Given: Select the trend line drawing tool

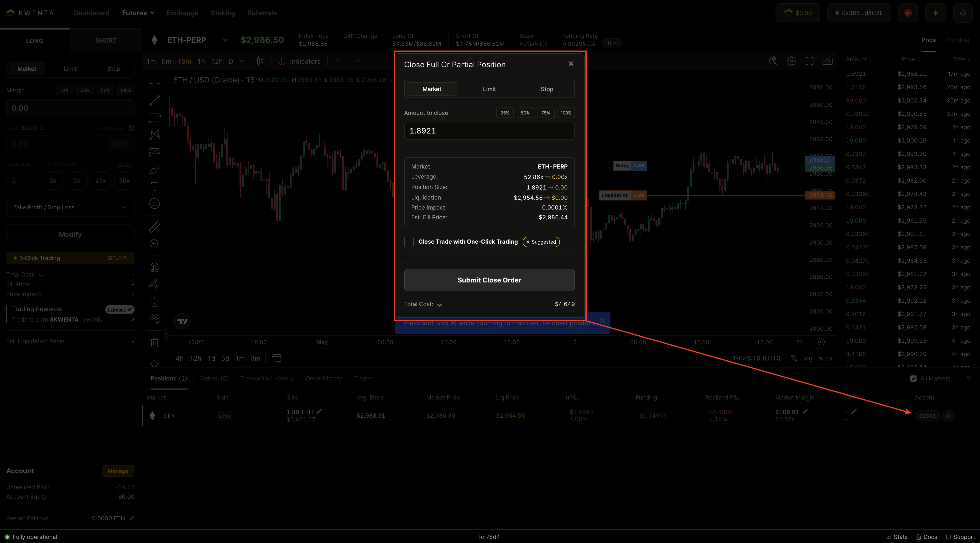Looking at the screenshot, I should tap(154, 100).
